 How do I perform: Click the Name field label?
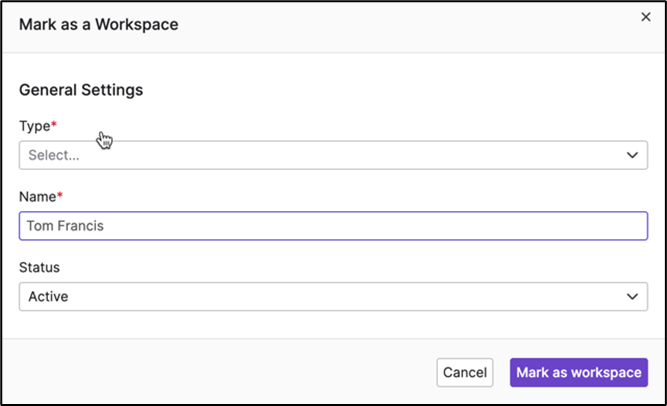(x=37, y=197)
